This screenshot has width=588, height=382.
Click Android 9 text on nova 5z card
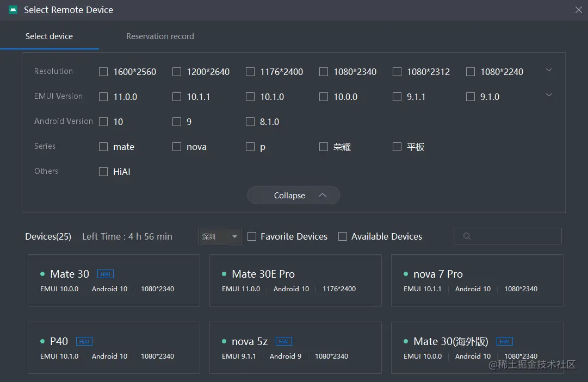click(x=286, y=356)
